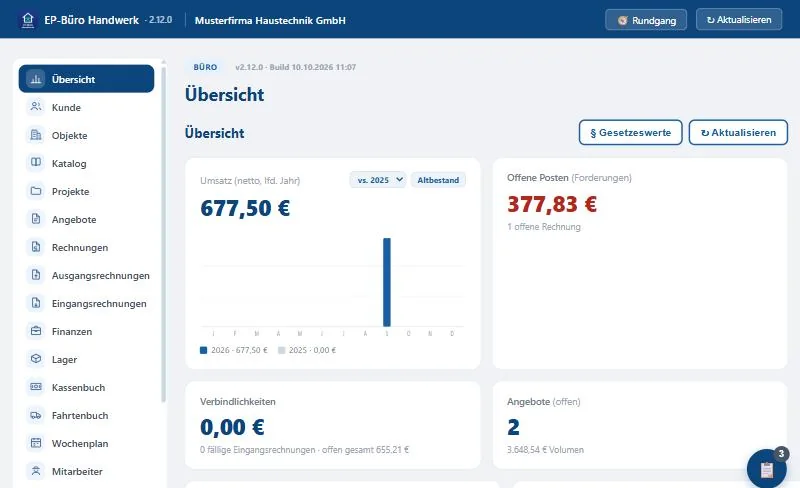800x488 pixels.
Task: Click the Ausgangsrechnungen document icon
Action: [36, 275]
